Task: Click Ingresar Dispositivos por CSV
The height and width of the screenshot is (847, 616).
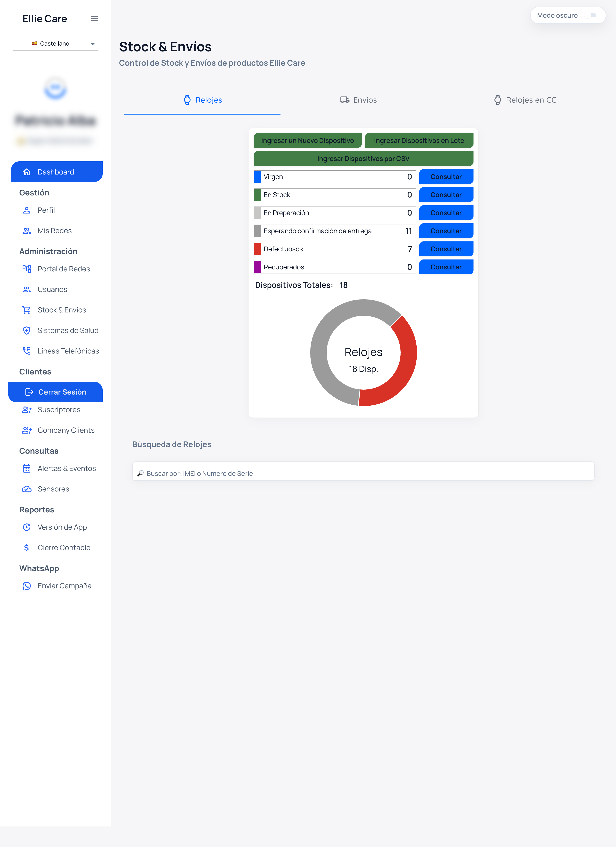Action: [x=363, y=158]
